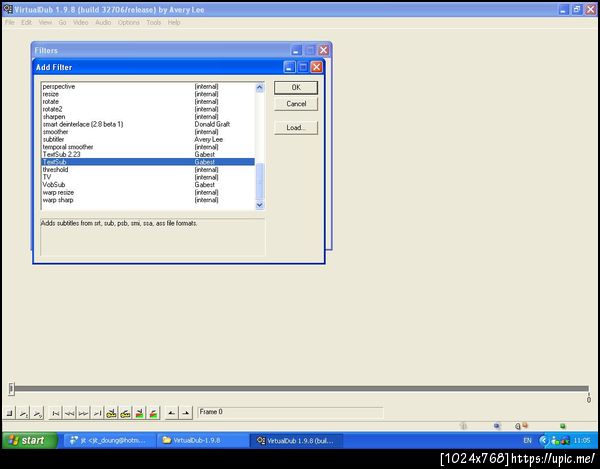Select the warp sharp filter
The width and height of the screenshot is (600, 469).
(148, 200)
